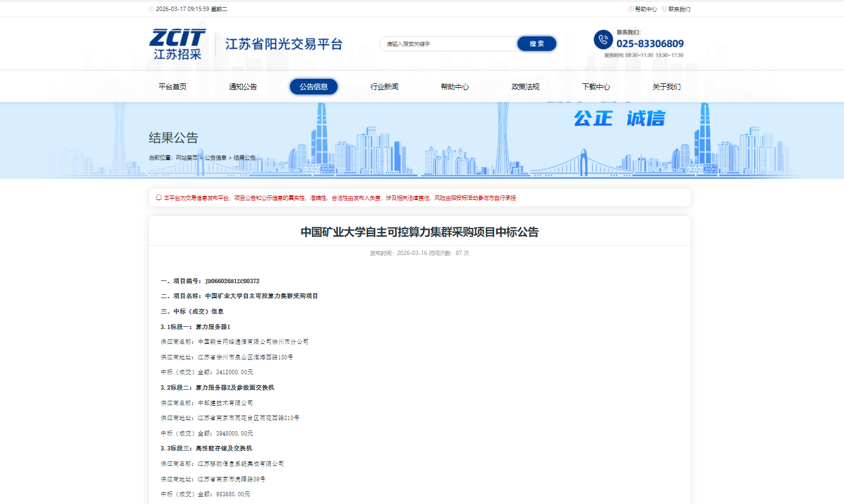Image resolution: width=844 pixels, height=504 pixels.
Task: Click the 江苏省阳光交易平台 site title
Action: [x=284, y=44]
